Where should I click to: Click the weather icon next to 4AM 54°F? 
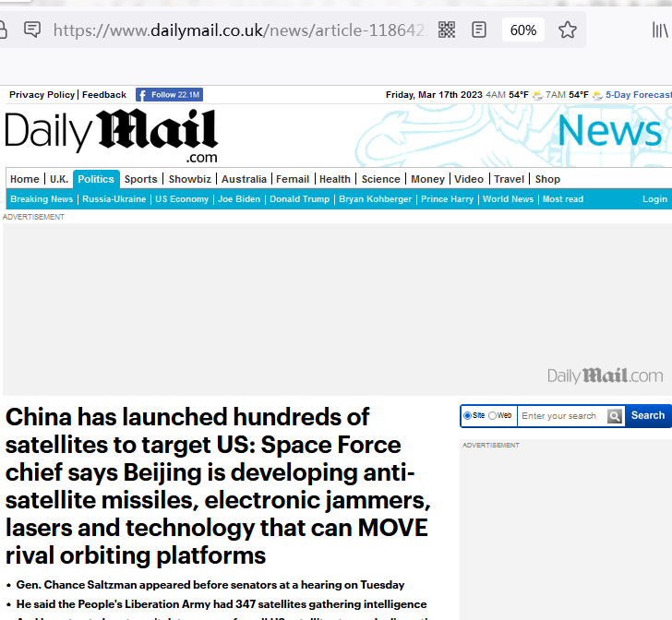click(537, 95)
